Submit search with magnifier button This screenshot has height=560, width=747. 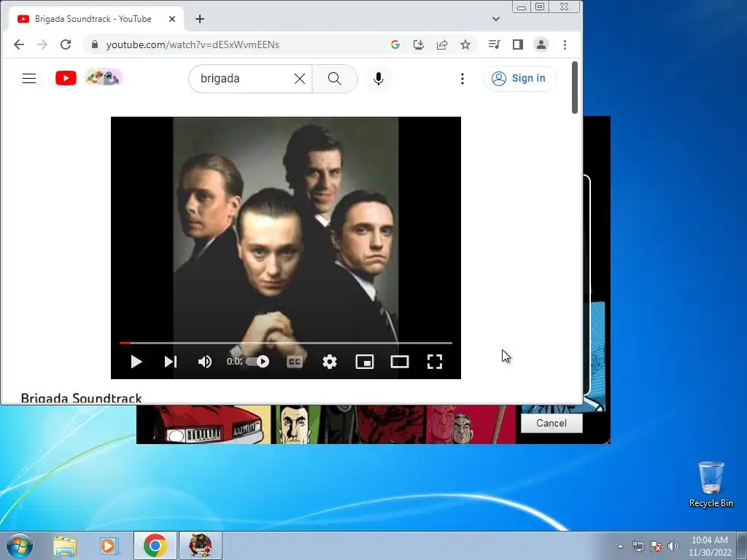coord(335,79)
